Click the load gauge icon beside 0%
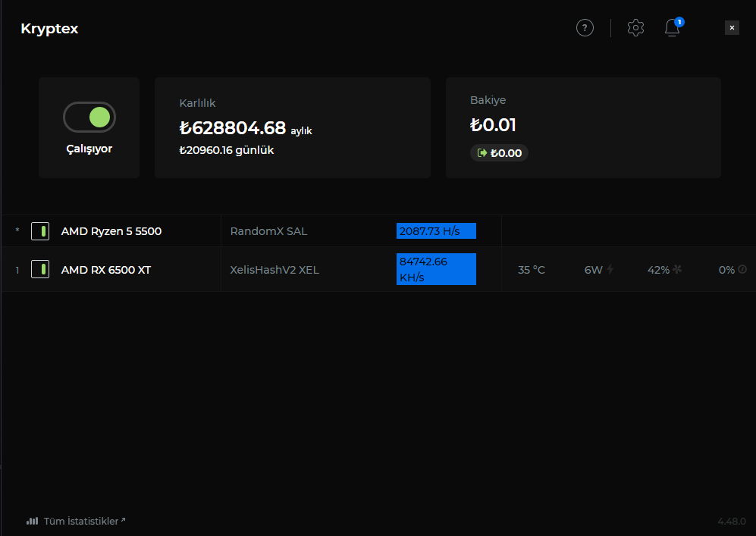This screenshot has width=756, height=536. (x=742, y=269)
